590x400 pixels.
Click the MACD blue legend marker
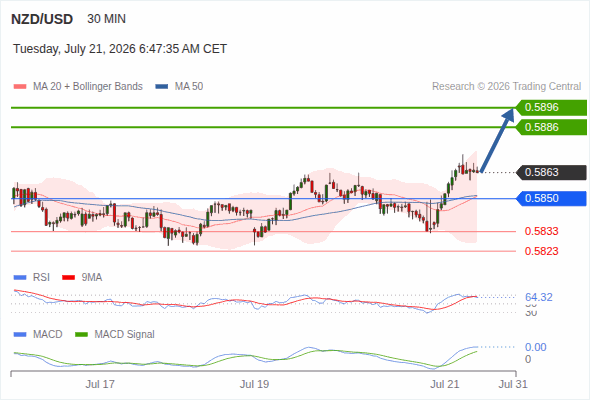[x=20, y=334]
